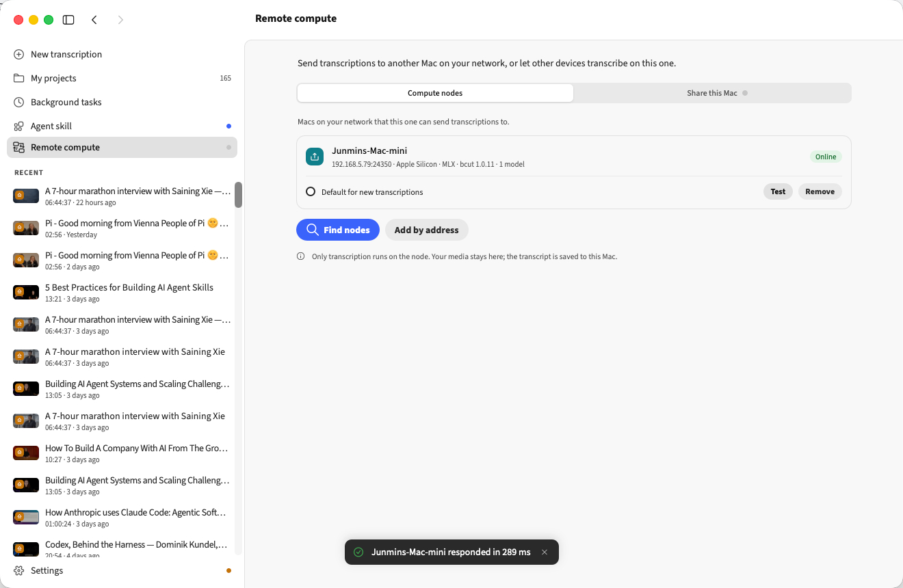Viewport: 903px width, 588px height.
Task: Click the New transcription plus icon
Action: [x=18, y=54]
